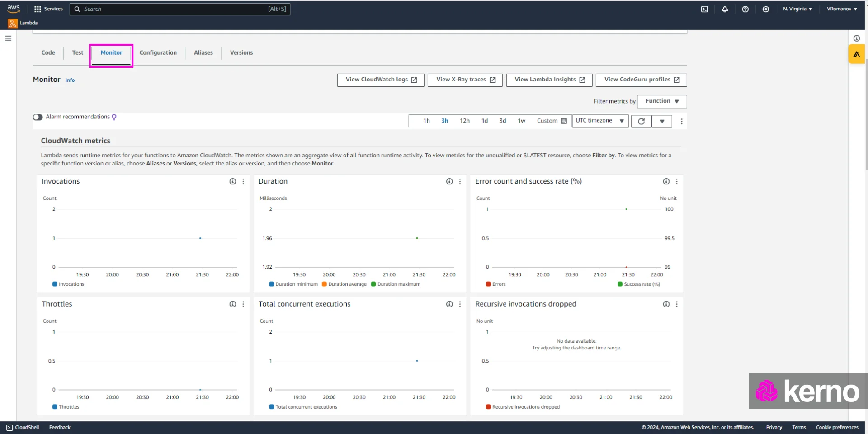
Task: Open CloudShell from the footer
Action: [x=23, y=428]
